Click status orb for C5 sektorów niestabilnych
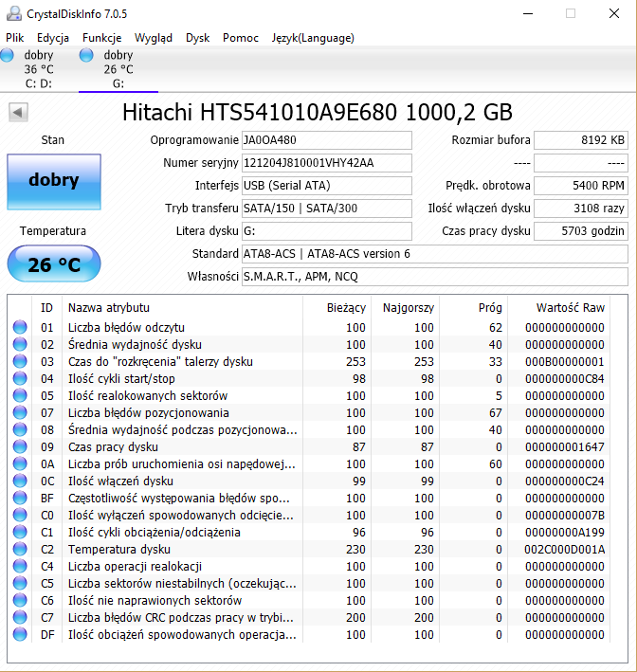The image size is (637, 672). coord(20,583)
